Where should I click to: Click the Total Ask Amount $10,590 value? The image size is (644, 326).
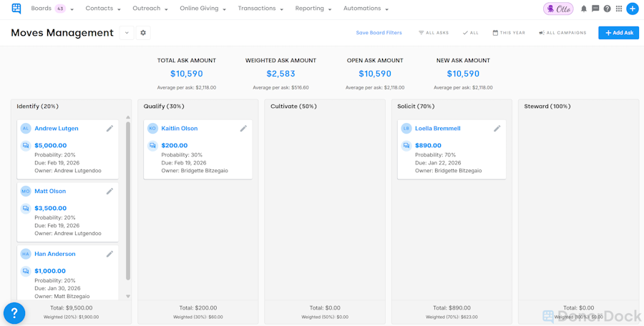coord(187,74)
